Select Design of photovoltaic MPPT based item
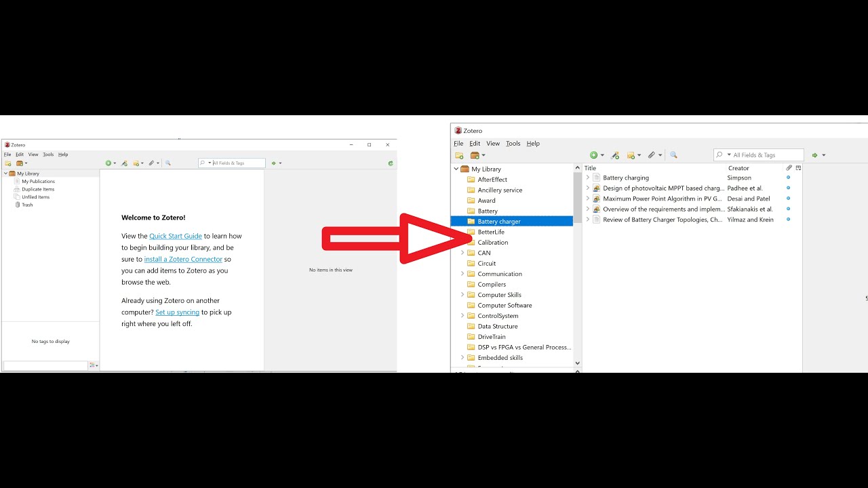 coord(663,188)
